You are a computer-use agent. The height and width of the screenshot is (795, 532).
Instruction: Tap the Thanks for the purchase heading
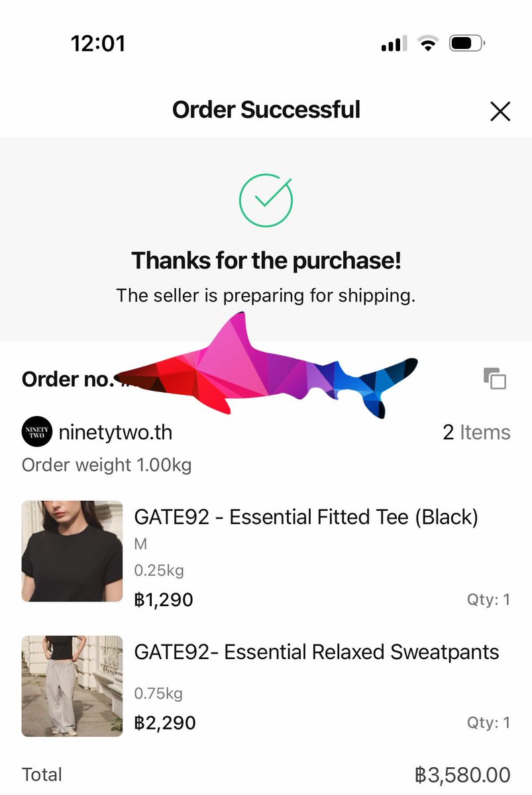(266, 261)
